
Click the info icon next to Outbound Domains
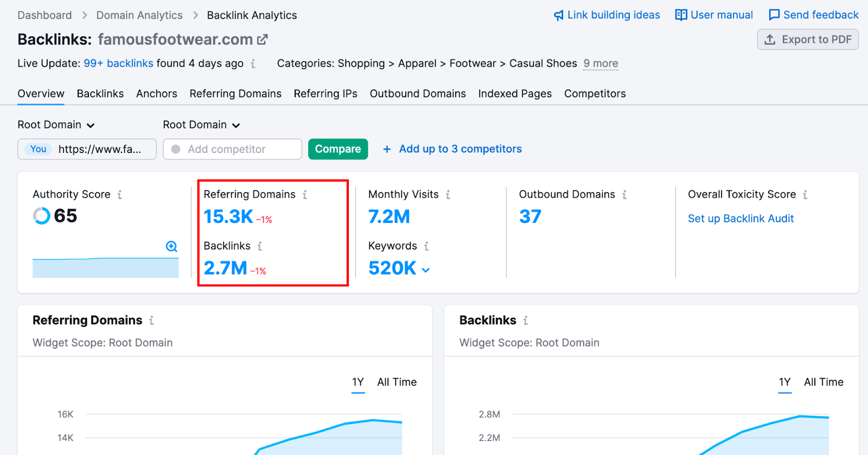[624, 195]
